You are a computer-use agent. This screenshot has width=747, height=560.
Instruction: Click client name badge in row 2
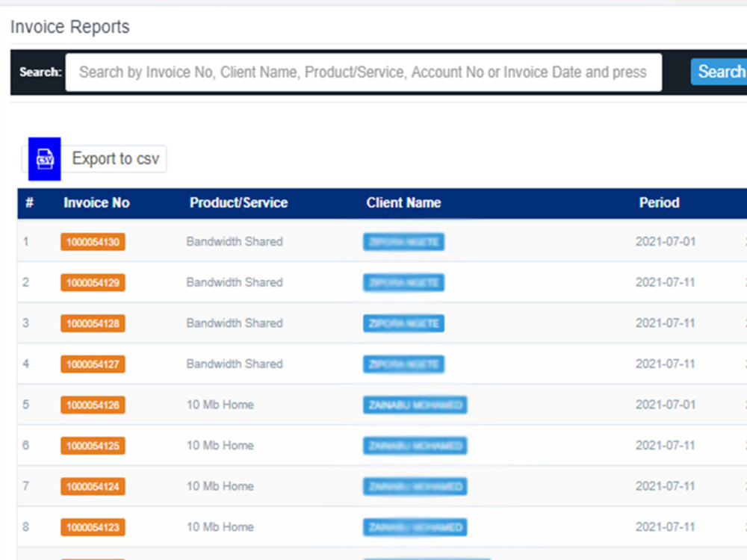click(403, 282)
